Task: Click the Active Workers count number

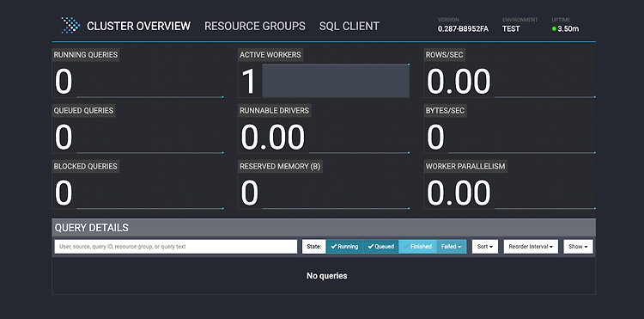Action: [248, 82]
